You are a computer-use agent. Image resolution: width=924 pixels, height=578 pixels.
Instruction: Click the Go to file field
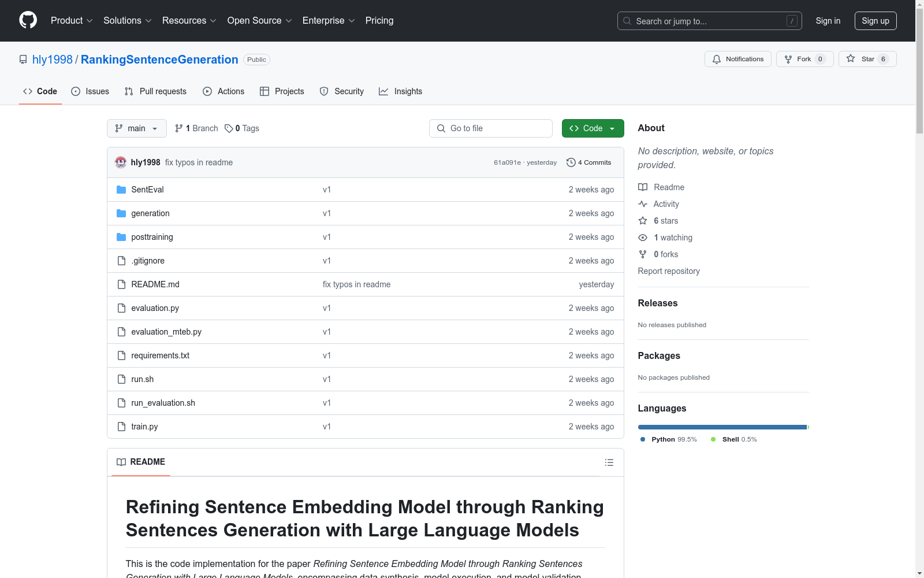[491, 128]
